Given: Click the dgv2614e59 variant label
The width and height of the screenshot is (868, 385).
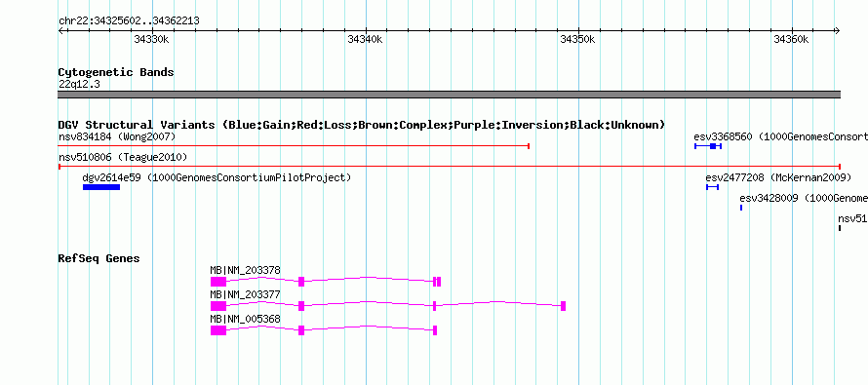Looking at the screenshot, I should 217,178.
